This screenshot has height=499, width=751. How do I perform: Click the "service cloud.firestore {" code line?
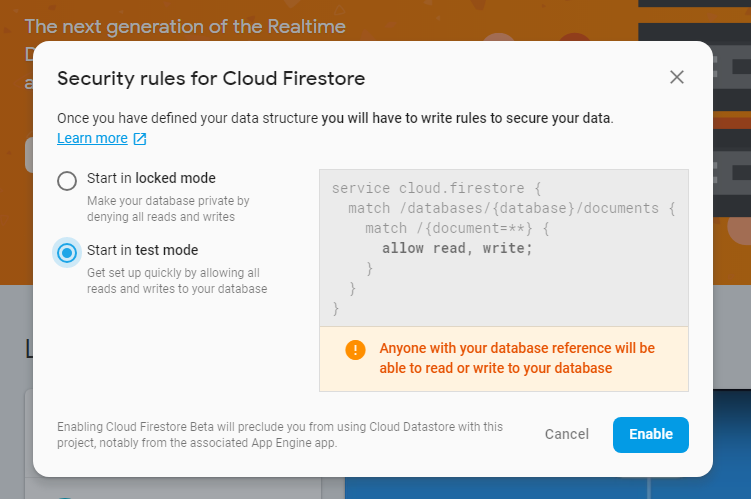(x=435, y=188)
